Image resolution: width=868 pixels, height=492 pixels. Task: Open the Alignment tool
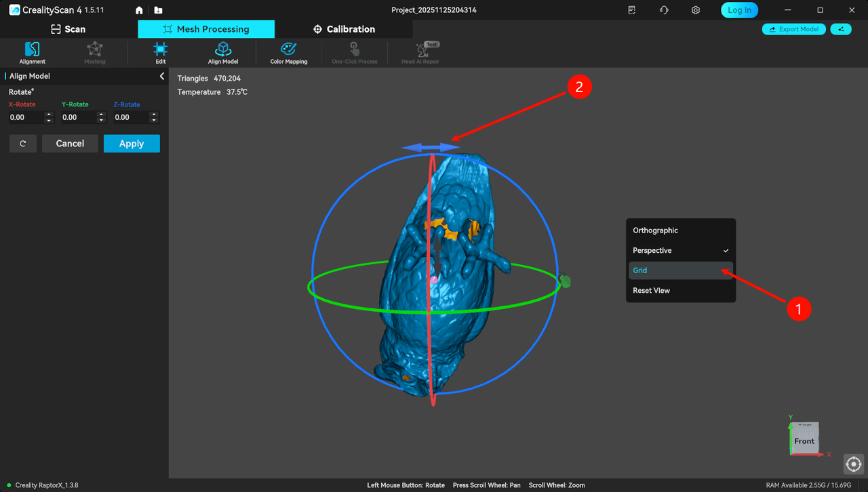32,52
